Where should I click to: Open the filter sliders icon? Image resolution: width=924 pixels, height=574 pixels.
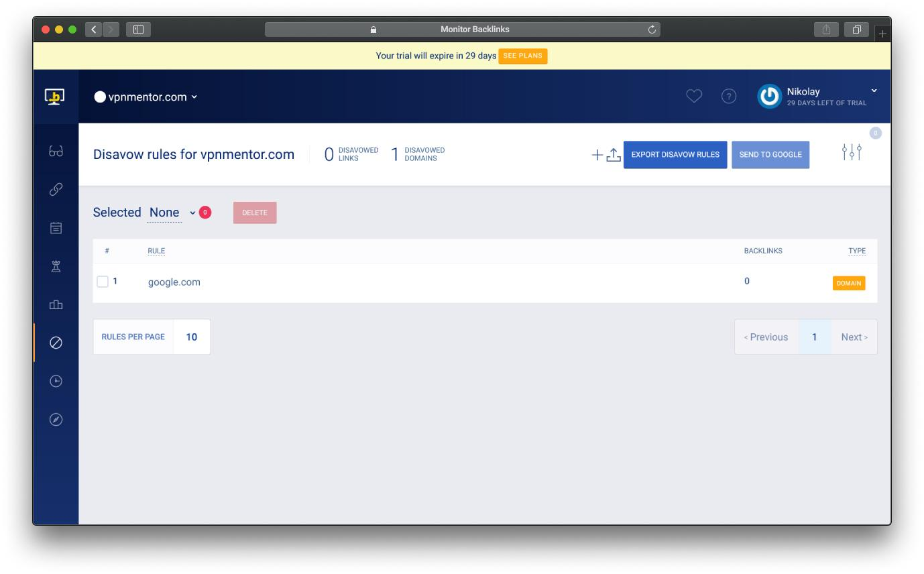(852, 152)
